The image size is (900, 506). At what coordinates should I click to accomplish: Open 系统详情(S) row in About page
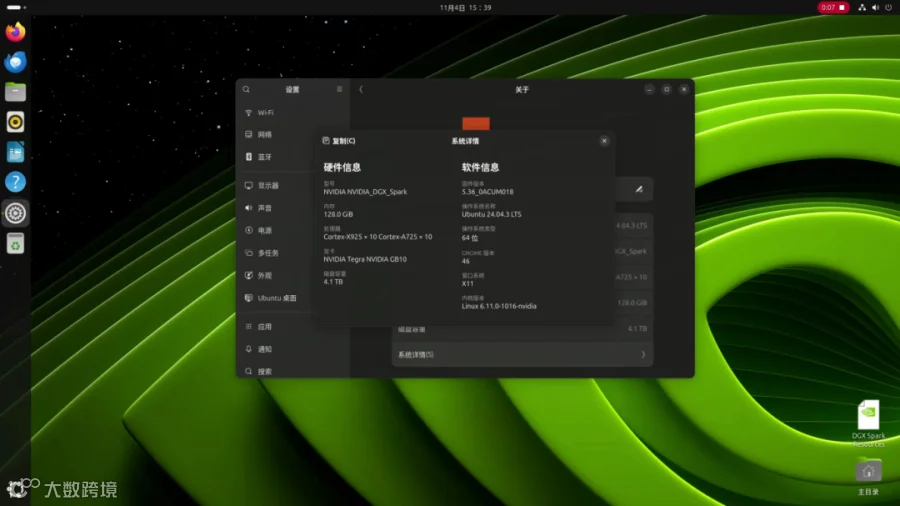point(522,355)
